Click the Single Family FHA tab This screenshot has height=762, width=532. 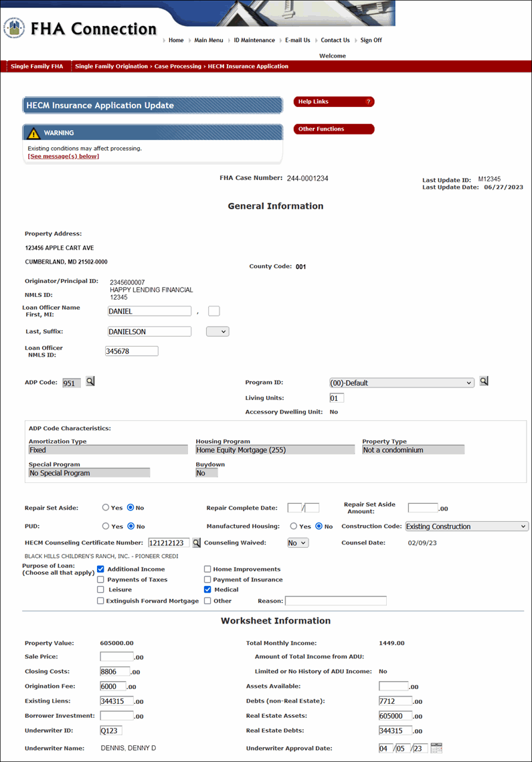pyautogui.click(x=37, y=66)
